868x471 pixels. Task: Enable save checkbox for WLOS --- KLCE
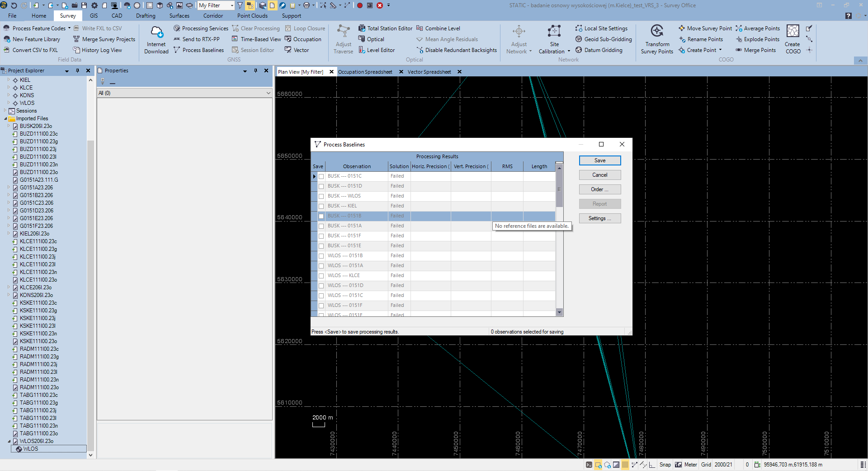point(321,276)
